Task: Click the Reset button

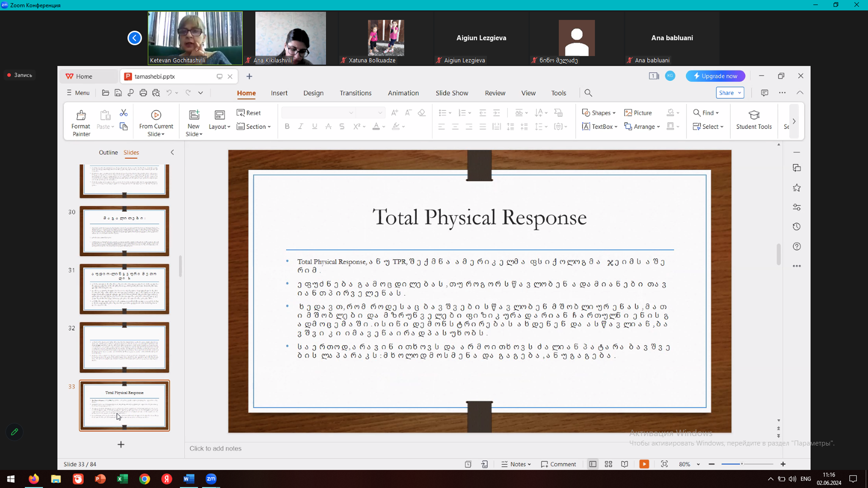Action: pos(248,113)
